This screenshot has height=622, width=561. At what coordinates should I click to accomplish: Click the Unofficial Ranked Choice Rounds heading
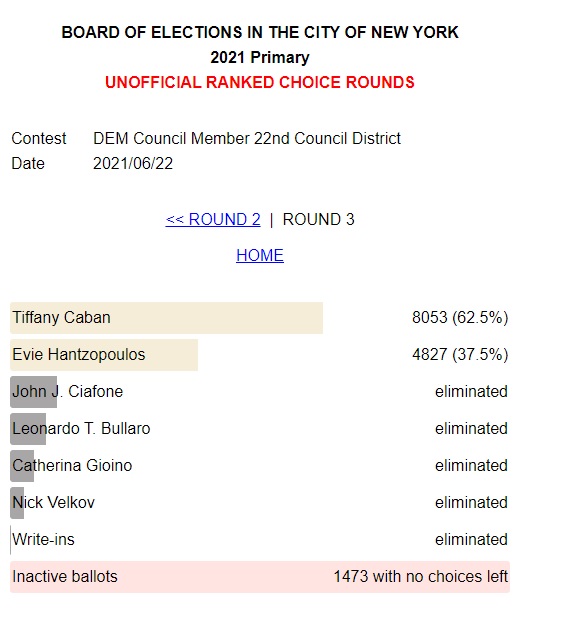[260, 82]
